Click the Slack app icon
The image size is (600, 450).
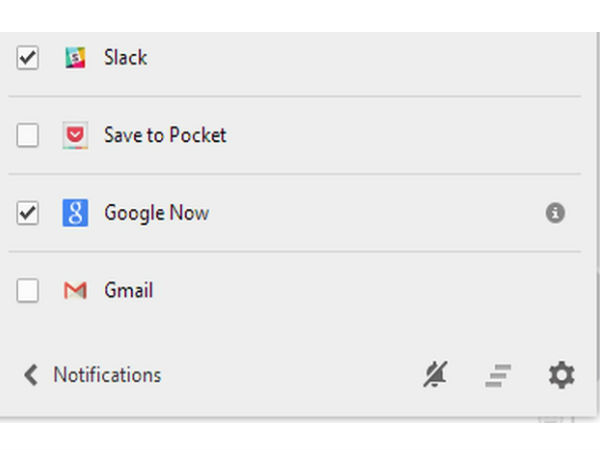pos(75,58)
